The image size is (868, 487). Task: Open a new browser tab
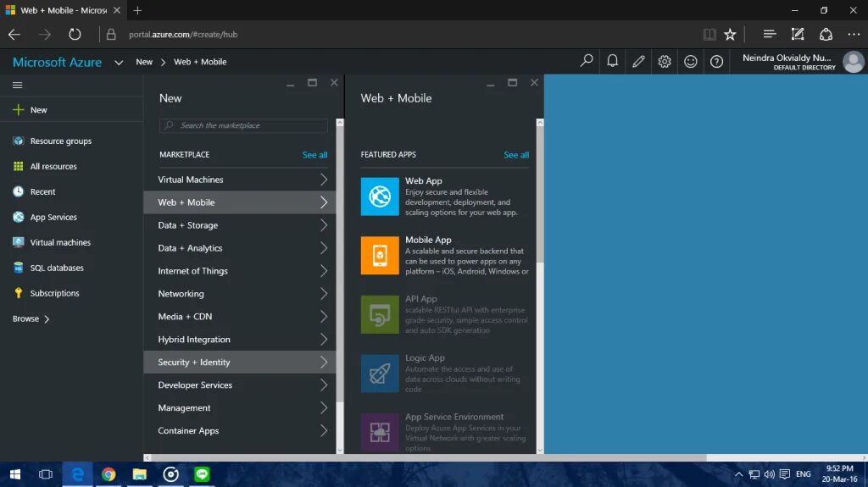click(x=137, y=10)
